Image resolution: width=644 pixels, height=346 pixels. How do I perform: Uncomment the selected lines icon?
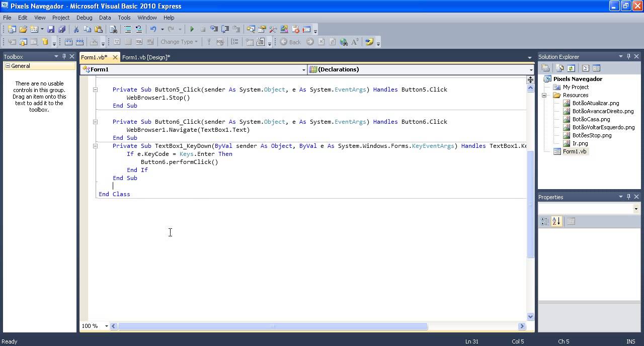click(138, 30)
